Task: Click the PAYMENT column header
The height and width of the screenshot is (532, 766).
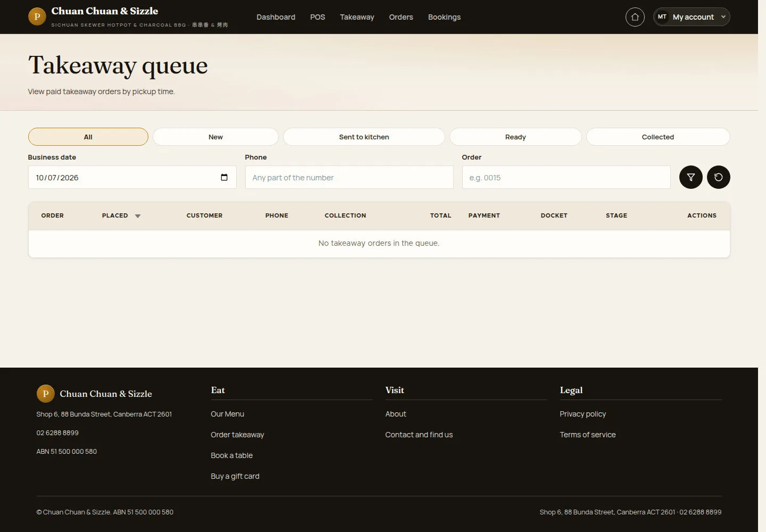Action: [484, 215]
